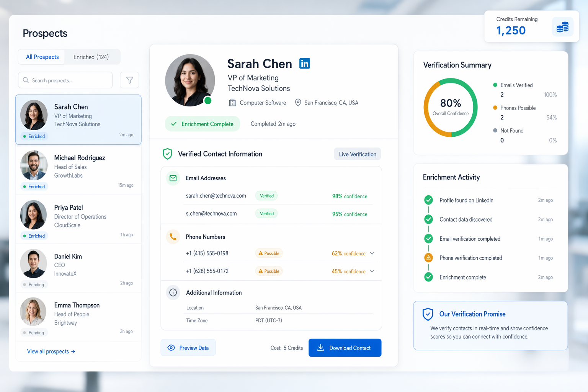Click the Enrichment complete activity checkmark icon
This screenshot has height=392, width=588.
pos(429,277)
